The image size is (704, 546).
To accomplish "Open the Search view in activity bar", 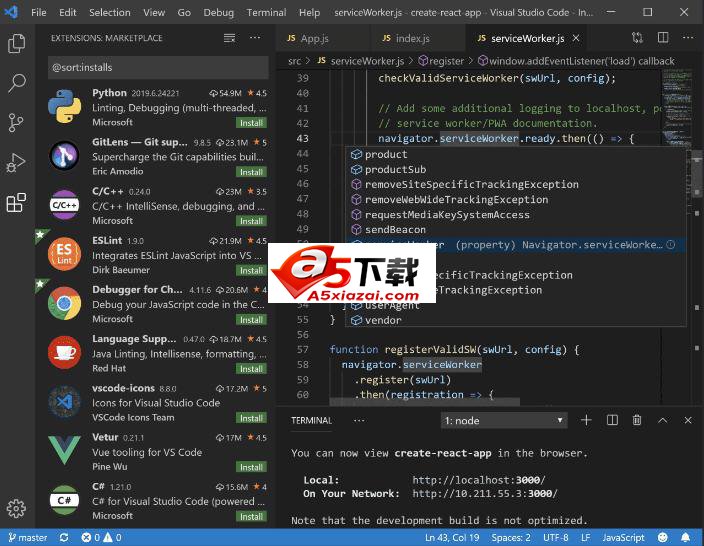I will coord(17,83).
